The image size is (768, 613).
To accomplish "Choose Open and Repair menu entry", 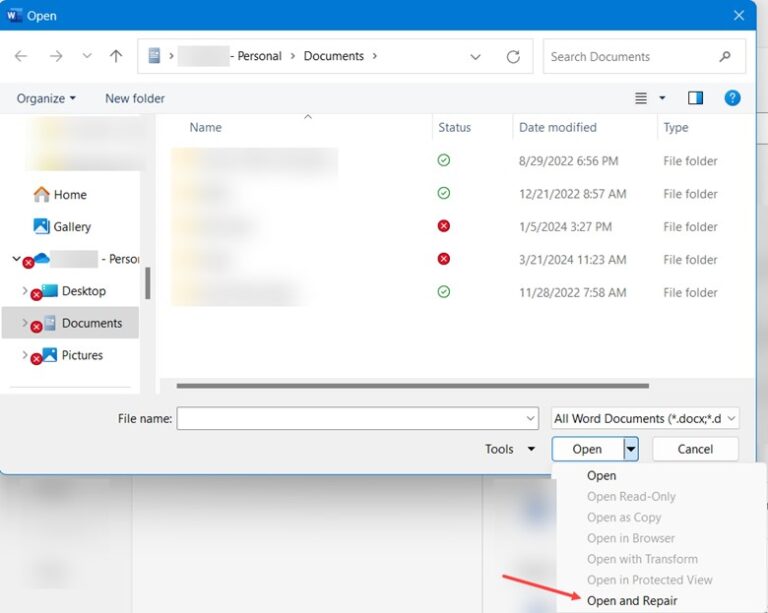I will (x=632, y=601).
